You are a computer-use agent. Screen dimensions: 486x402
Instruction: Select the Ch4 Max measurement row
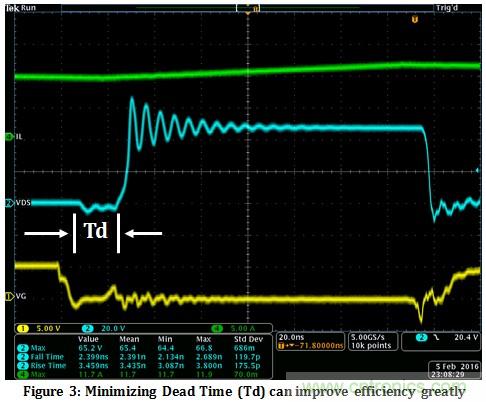click(143, 374)
